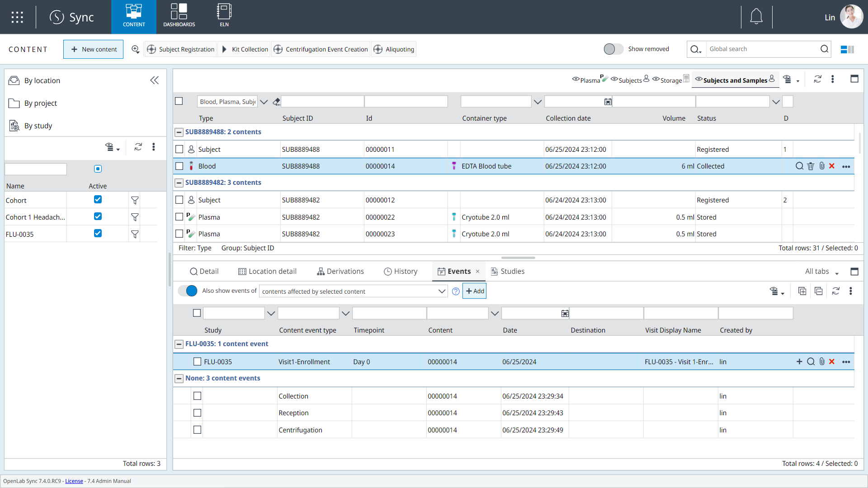This screenshot has height=488, width=868.
Task: Open the All tabs dropdown
Action: [821, 272]
